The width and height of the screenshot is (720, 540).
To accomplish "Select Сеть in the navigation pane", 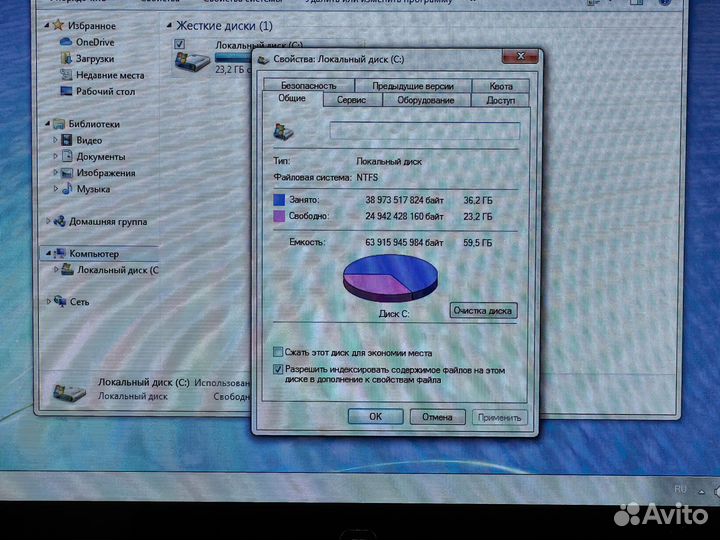I will pyautogui.click(x=79, y=302).
